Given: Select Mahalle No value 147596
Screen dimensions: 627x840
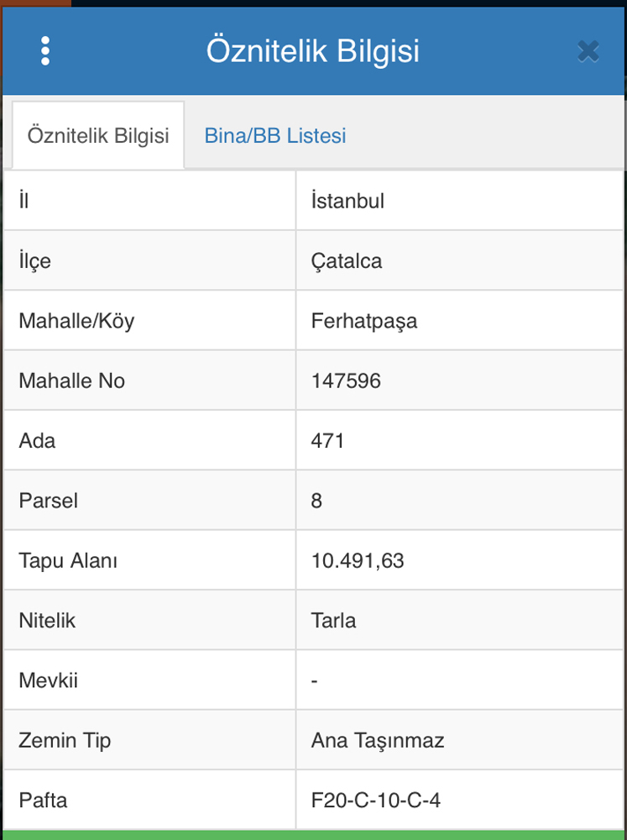Looking at the screenshot, I should point(346,381).
